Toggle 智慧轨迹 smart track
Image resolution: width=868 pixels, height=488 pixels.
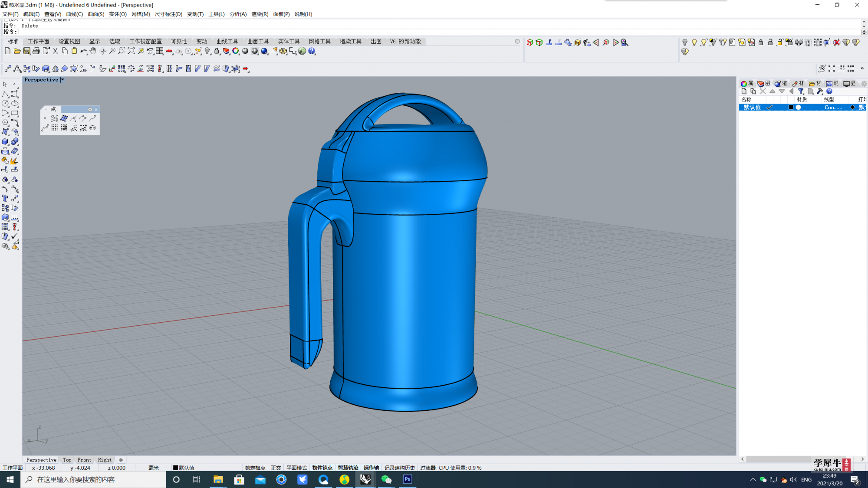coord(348,468)
